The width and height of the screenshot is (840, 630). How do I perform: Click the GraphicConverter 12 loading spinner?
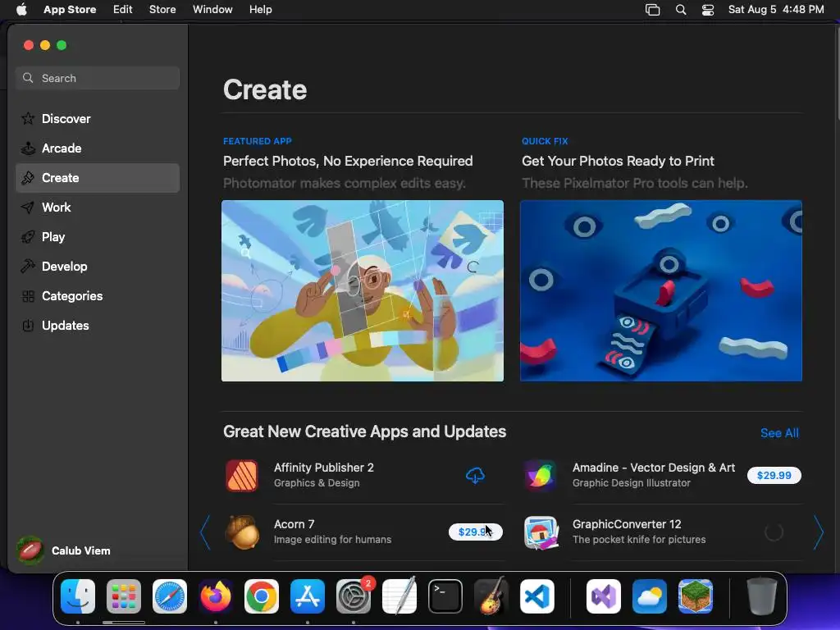tap(774, 532)
